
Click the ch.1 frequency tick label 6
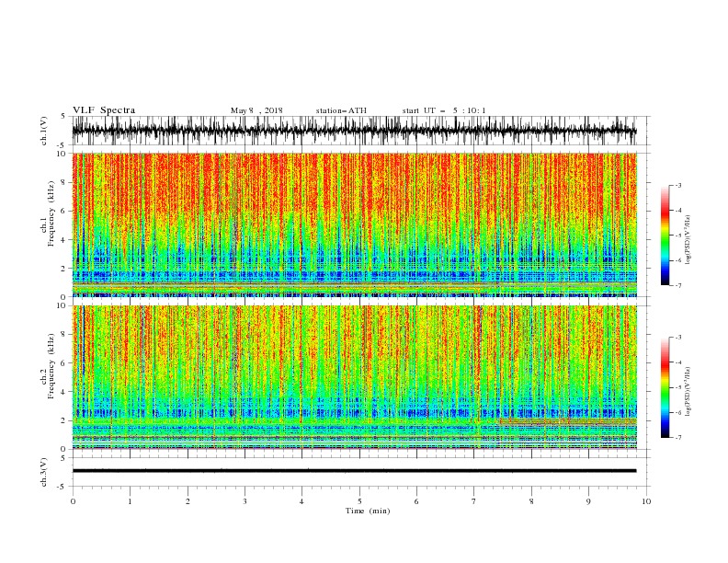tap(63, 212)
